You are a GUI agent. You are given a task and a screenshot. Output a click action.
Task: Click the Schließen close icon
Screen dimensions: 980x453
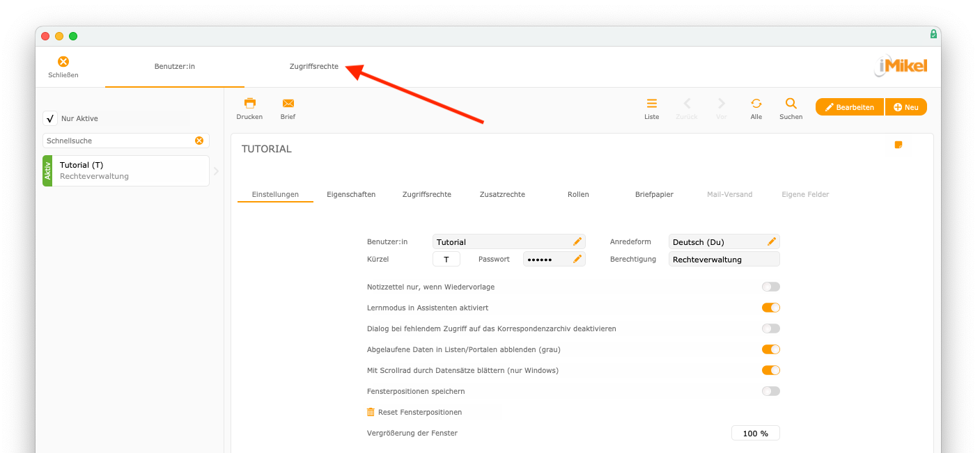[63, 62]
